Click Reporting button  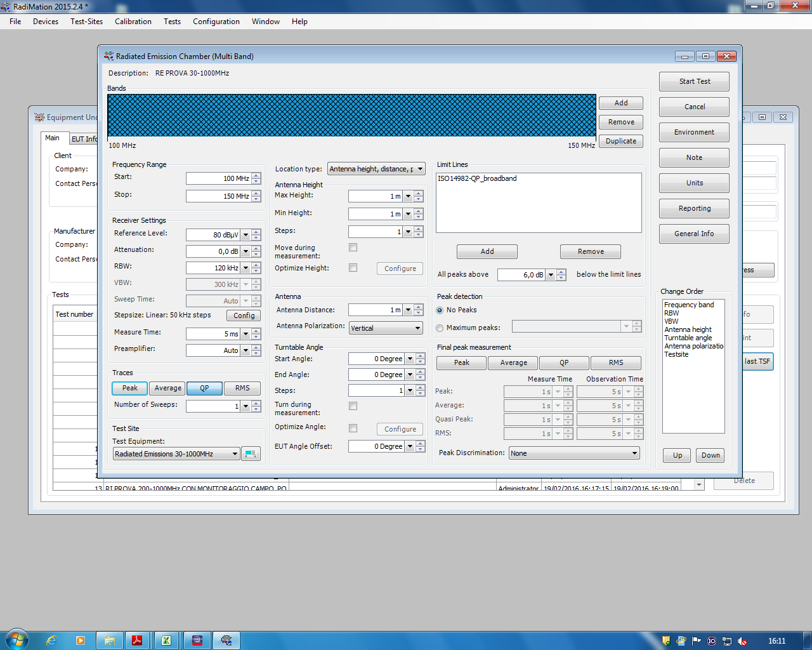pyautogui.click(x=694, y=208)
